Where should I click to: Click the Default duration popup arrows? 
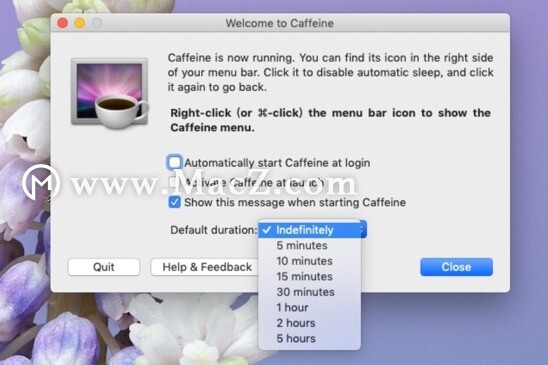(x=363, y=230)
